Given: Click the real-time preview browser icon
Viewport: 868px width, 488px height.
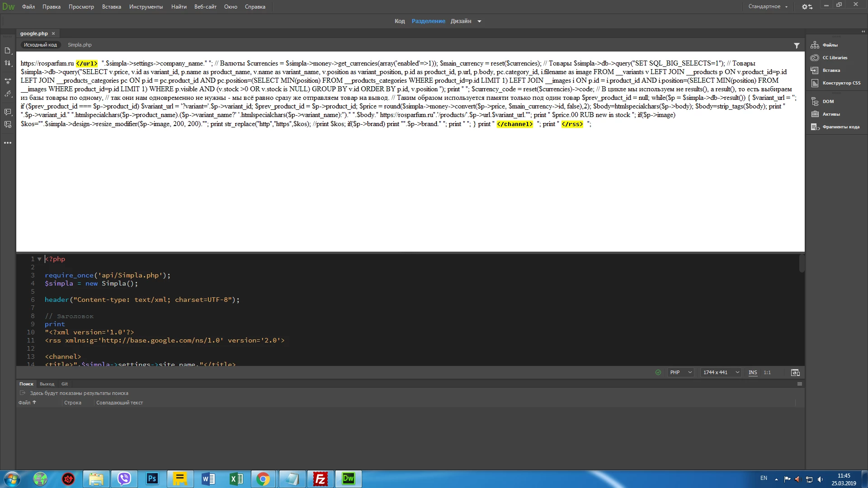Looking at the screenshot, I should (795, 373).
